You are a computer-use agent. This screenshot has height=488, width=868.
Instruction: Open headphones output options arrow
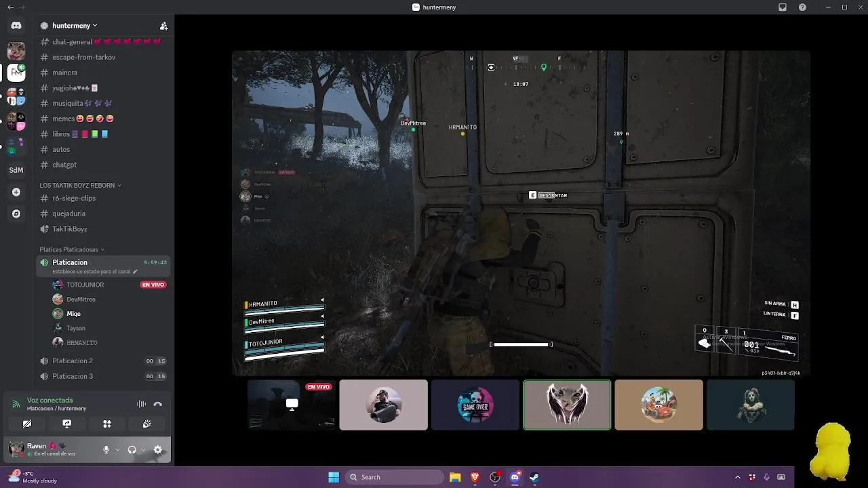(x=143, y=449)
